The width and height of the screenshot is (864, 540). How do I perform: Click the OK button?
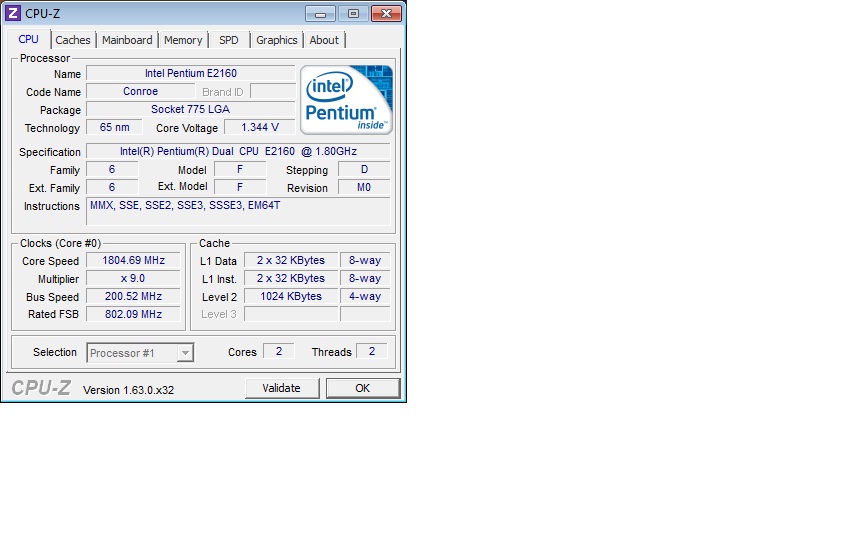coord(363,388)
